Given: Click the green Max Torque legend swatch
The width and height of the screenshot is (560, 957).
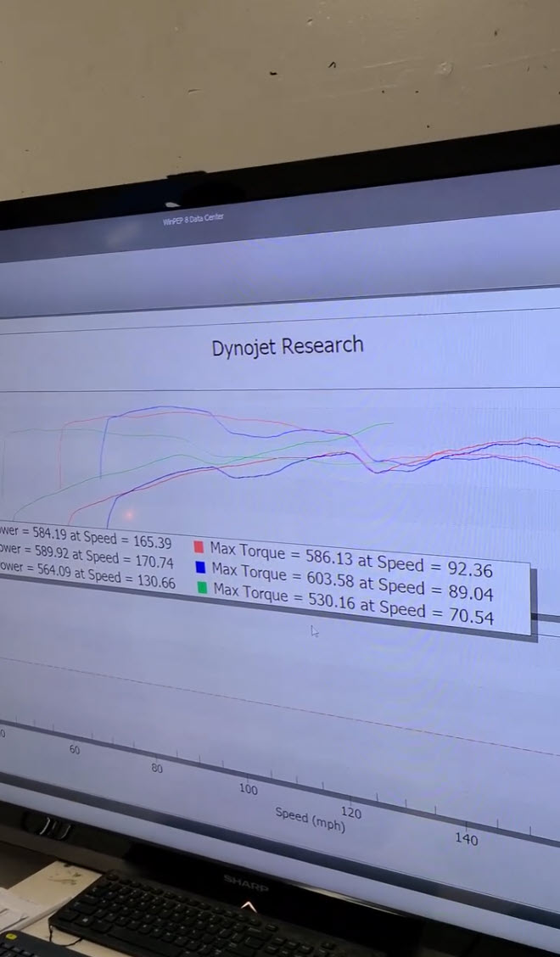Looking at the screenshot, I should (202, 588).
